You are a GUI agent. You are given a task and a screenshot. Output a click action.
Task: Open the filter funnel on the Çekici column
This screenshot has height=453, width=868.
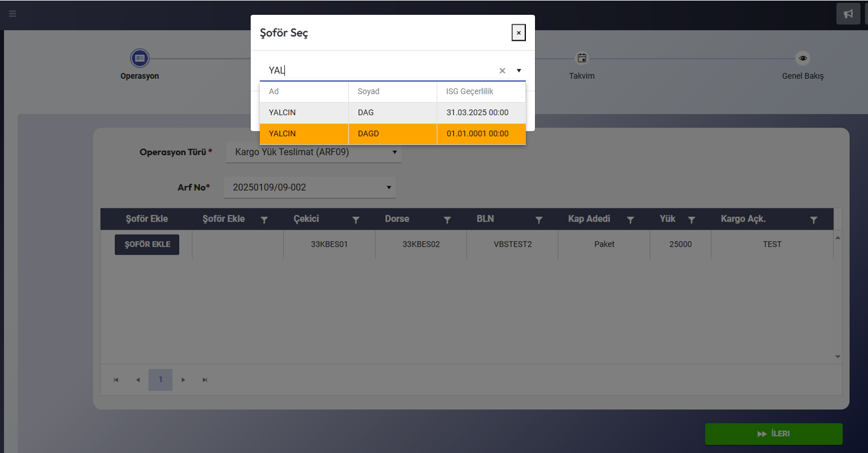pos(356,219)
